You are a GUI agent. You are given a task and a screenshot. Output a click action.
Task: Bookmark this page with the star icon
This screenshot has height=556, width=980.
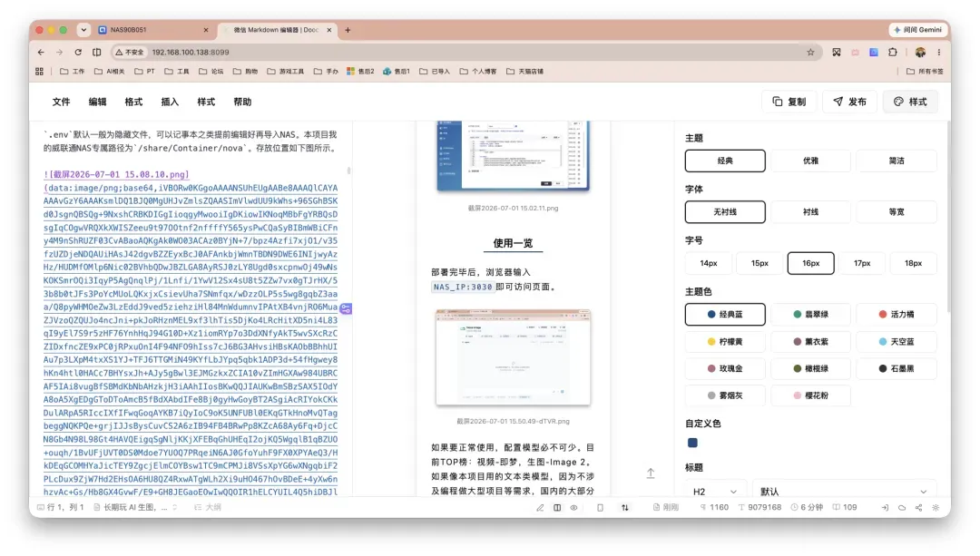(x=810, y=53)
